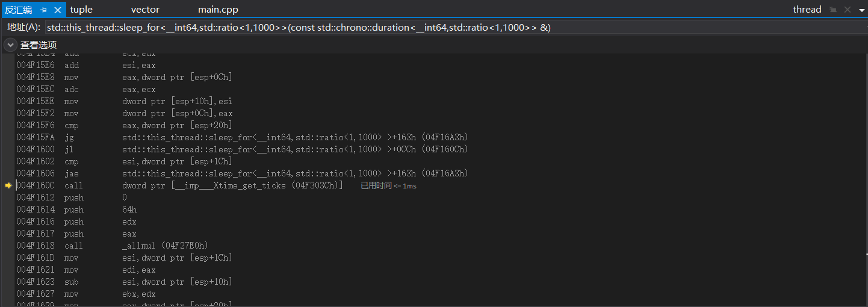Click address 004F1602
This screenshot has height=307, width=868.
point(36,161)
